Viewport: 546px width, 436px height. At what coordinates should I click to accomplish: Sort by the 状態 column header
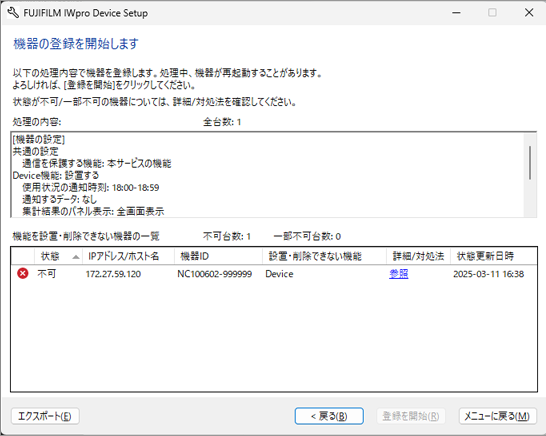point(58,256)
